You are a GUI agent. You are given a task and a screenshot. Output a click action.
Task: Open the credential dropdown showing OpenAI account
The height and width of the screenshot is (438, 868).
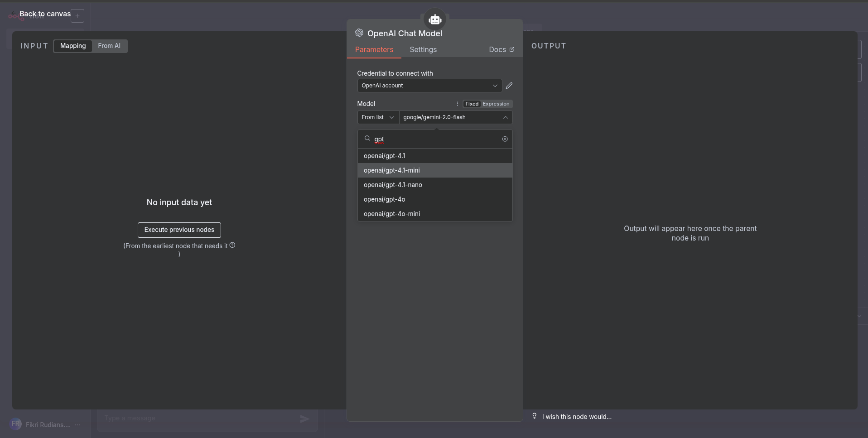(429, 86)
